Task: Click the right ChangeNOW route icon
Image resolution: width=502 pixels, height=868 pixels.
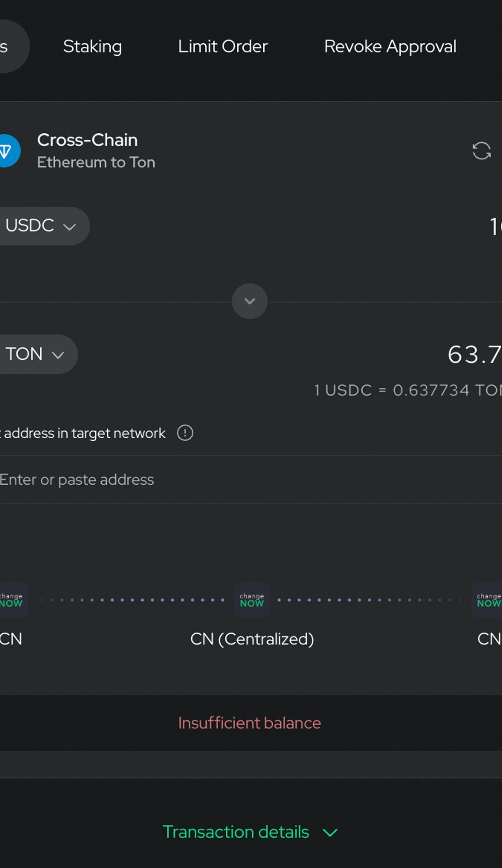Action: click(488, 600)
